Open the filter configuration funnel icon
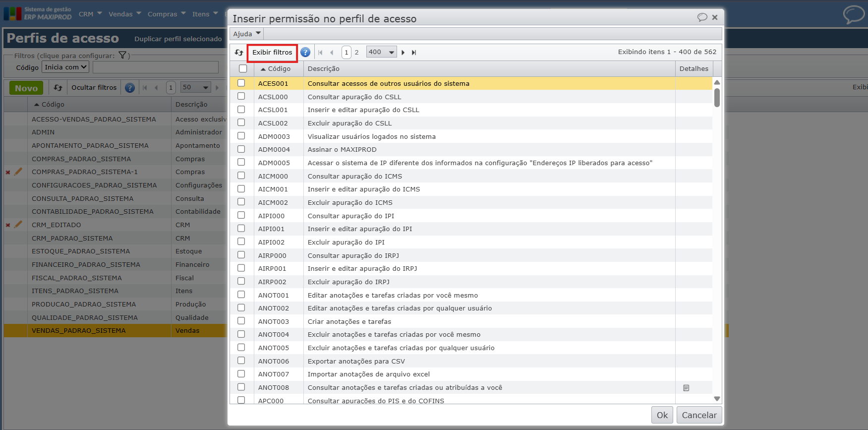 coord(122,55)
